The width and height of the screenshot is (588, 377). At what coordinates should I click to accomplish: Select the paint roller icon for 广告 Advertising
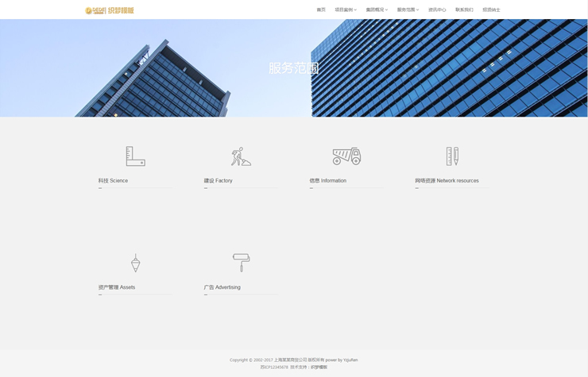(x=241, y=263)
